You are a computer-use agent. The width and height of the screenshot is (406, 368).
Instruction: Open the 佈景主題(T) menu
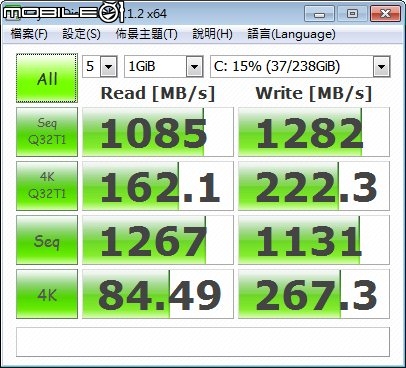[146, 34]
